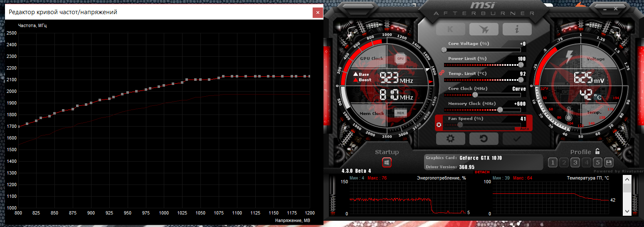Toggle the link icon between Power and Temp limits

pyautogui.click(x=442, y=72)
